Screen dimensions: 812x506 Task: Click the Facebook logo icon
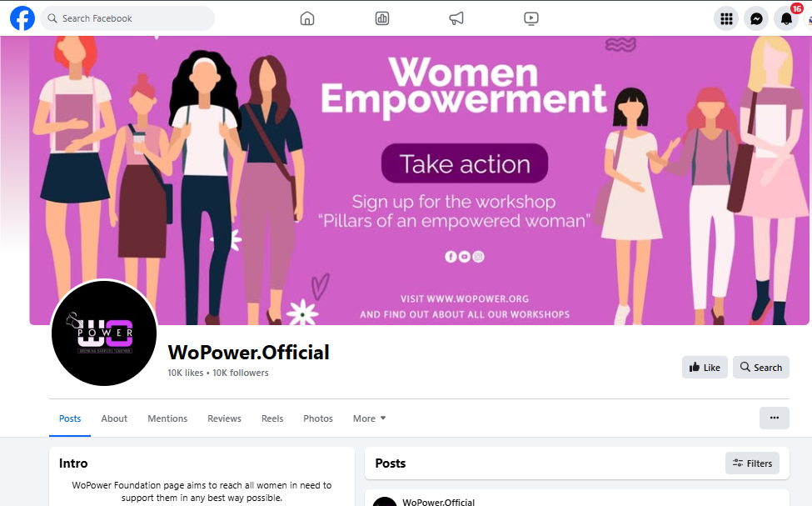(22, 18)
